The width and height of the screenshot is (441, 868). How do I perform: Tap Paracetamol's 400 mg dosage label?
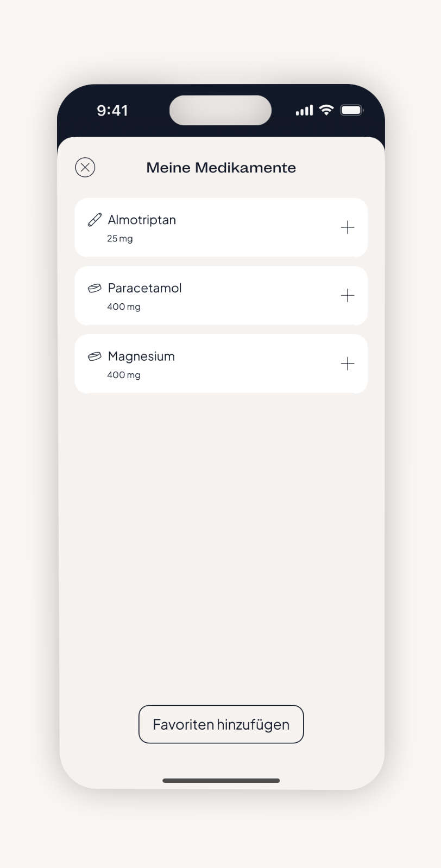[124, 307]
